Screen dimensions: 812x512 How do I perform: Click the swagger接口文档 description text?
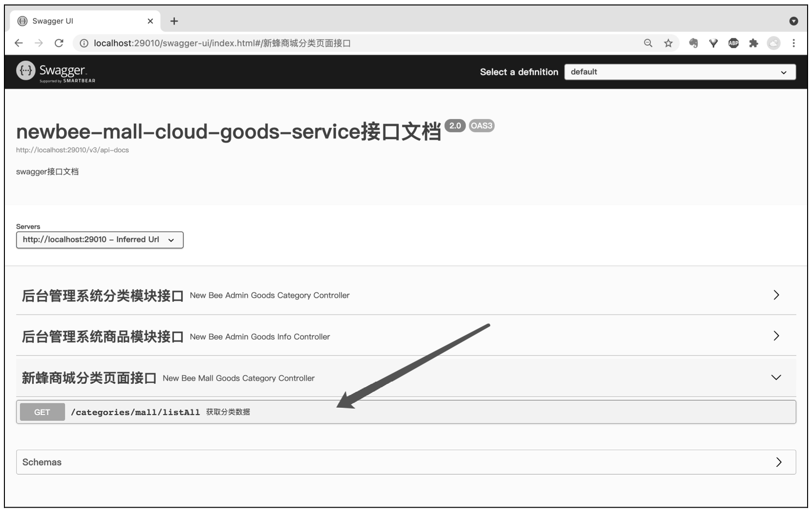coord(48,171)
